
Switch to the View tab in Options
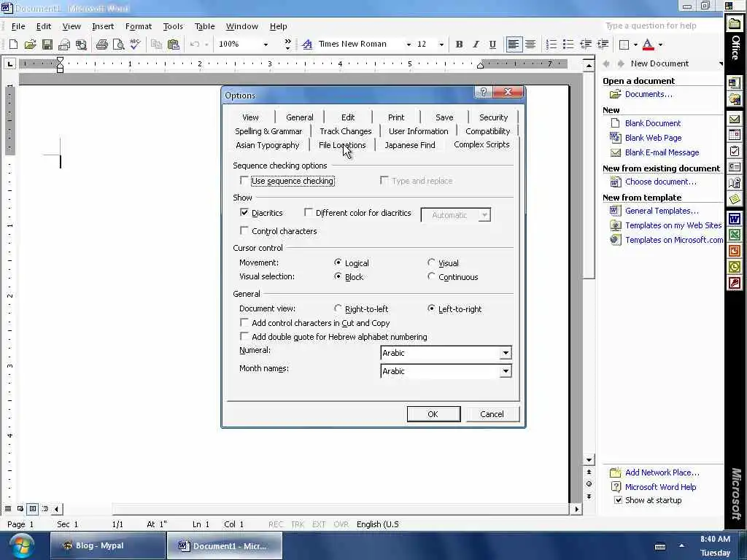(250, 117)
